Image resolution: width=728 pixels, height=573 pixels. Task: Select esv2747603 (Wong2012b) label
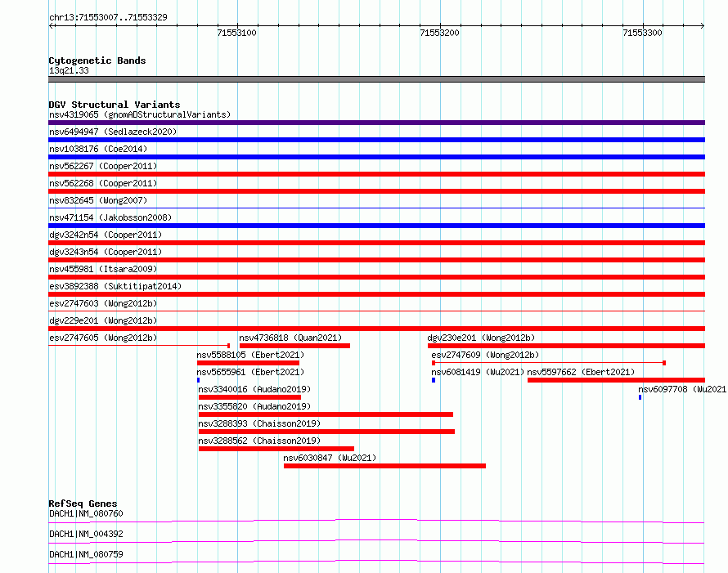(103, 303)
